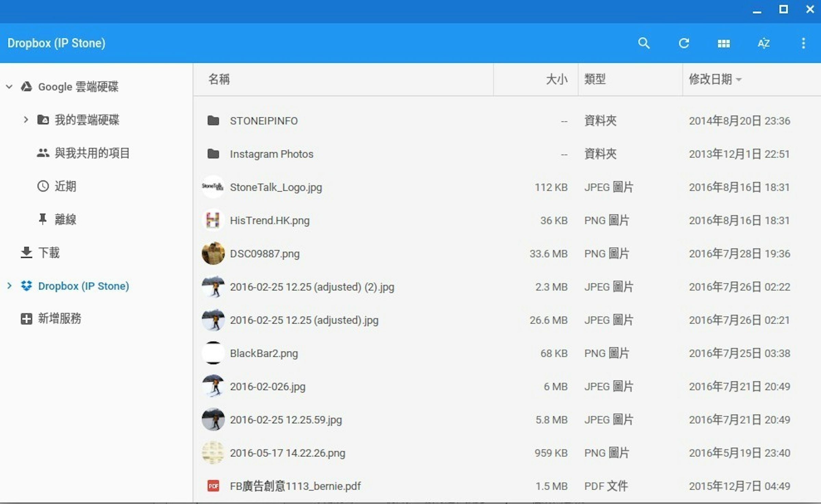Click the add new service plus icon
This screenshot has width=821, height=504.
(x=26, y=319)
